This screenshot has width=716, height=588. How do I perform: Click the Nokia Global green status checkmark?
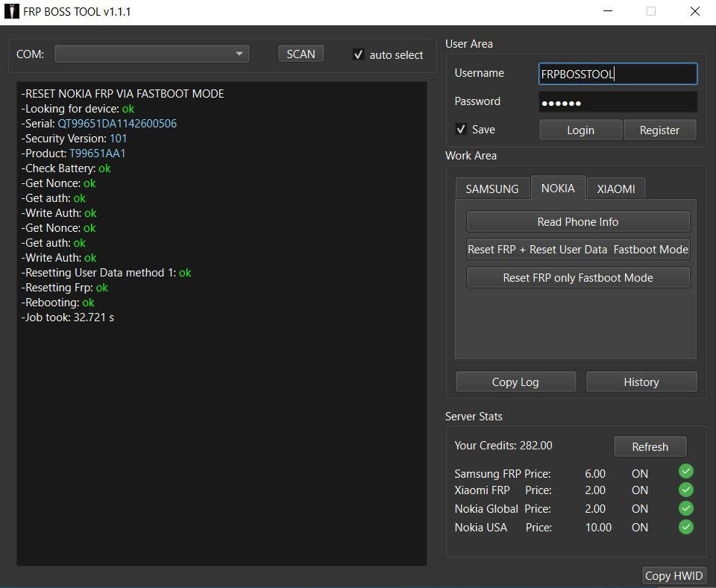pos(686,508)
